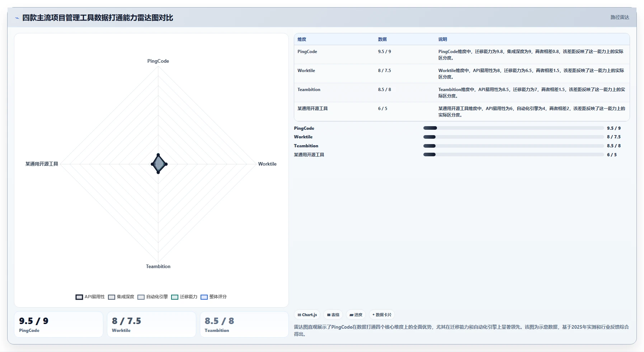
Task: Click the 某通用开源工具 progress bar
Action: click(x=513, y=155)
